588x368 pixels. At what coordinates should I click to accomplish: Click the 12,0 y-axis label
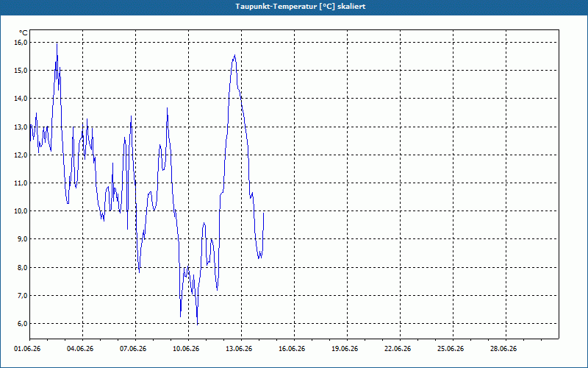pos(21,155)
